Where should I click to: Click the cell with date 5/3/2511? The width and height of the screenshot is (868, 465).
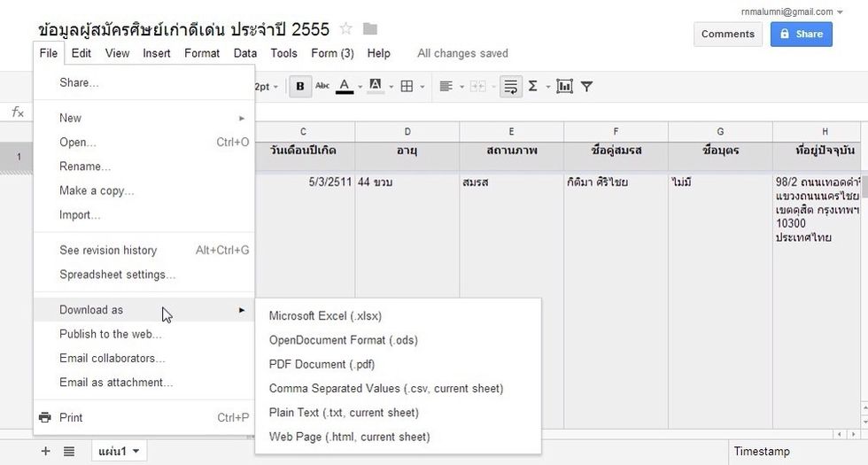[305, 300]
